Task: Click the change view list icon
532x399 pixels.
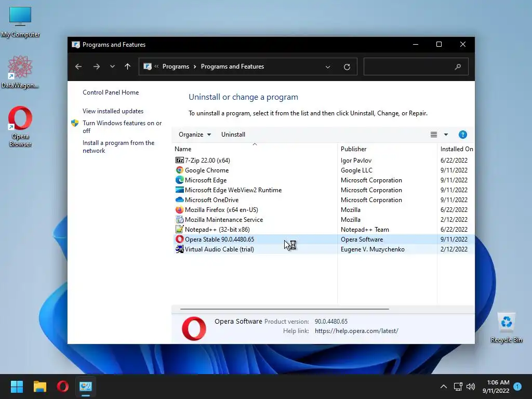Action: pyautogui.click(x=434, y=135)
